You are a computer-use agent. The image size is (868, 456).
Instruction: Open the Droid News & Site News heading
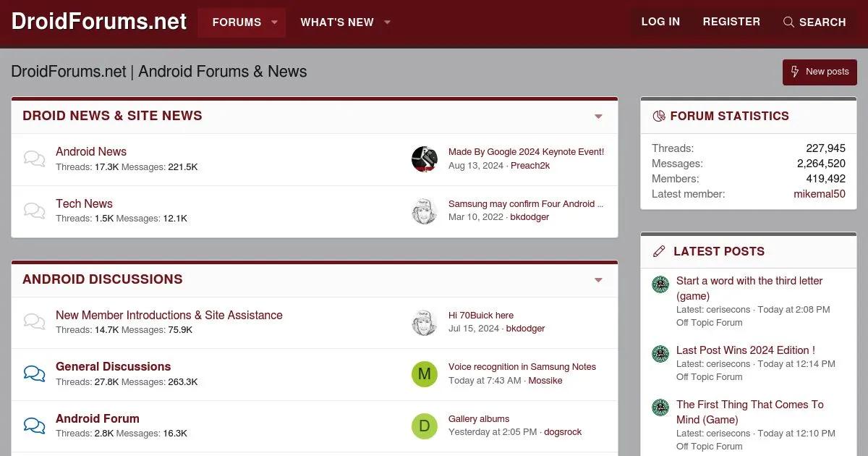pyautogui.click(x=112, y=116)
